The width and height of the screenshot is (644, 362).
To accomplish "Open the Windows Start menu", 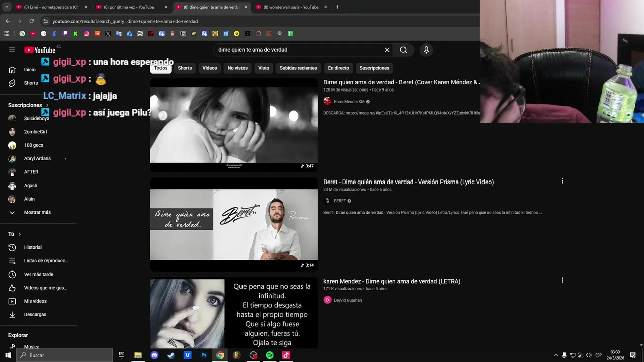I will (x=7, y=355).
